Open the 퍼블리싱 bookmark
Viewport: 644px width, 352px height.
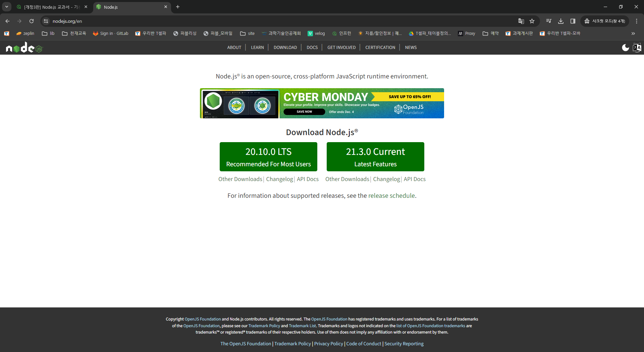pos(185,34)
